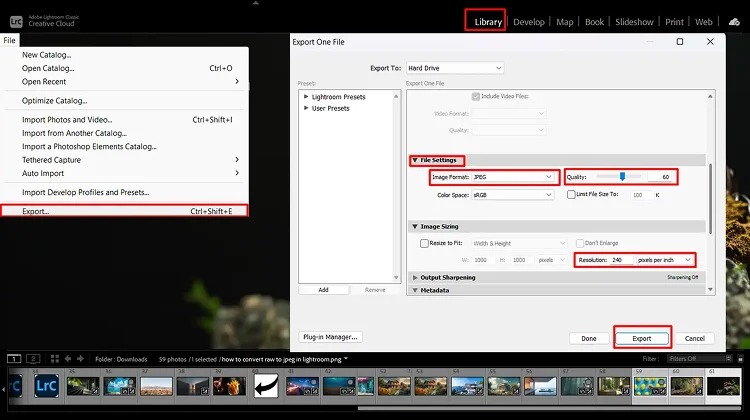Check the Limit File Size To option
Screen dimensions: 750x420
coord(571,194)
